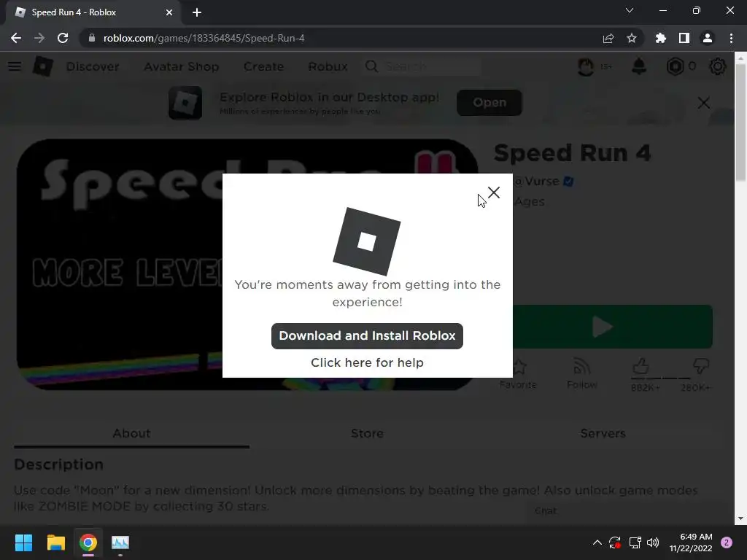This screenshot has width=747, height=560.
Task: Click Open on the Desktop app banner
Action: 489,102
